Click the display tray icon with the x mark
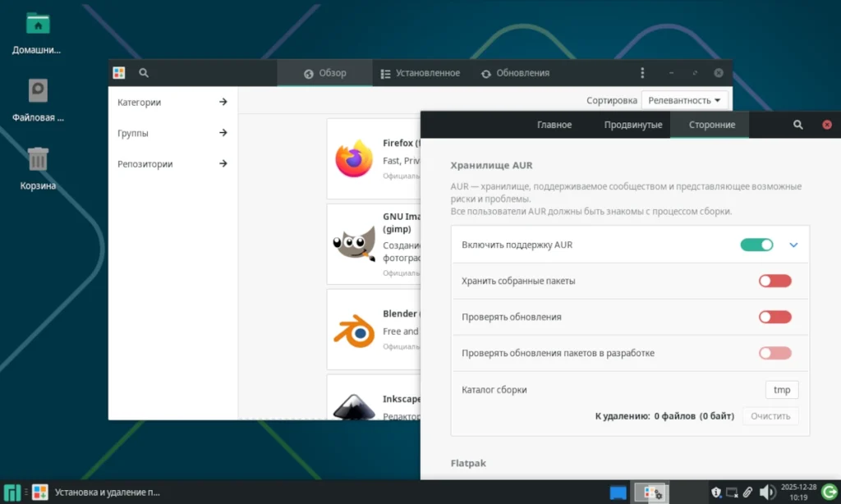The width and height of the screenshot is (841, 504). [x=732, y=493]
